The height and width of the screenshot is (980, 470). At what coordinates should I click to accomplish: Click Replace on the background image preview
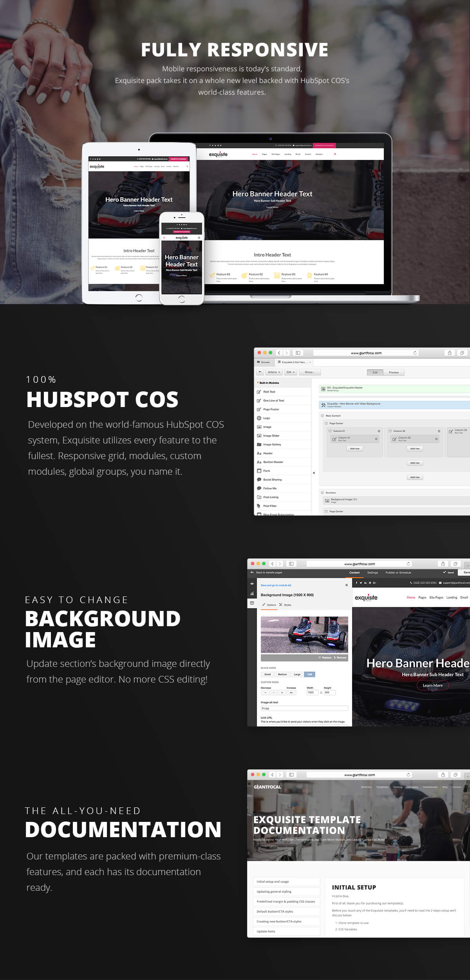325,658
